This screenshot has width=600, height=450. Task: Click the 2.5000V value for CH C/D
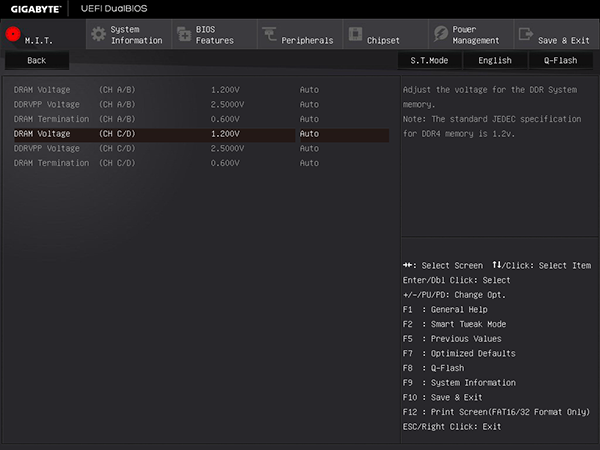pos(227,148)
